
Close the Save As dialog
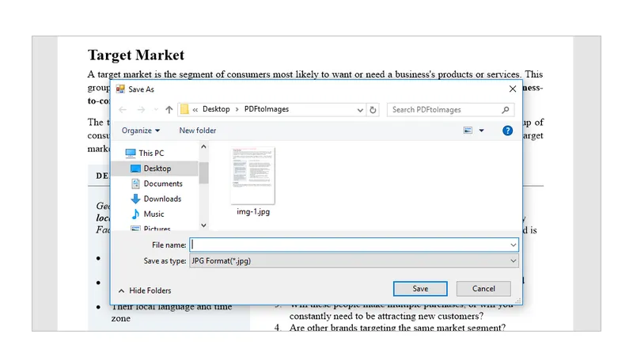pyautogui.click(x=513, y=89)
